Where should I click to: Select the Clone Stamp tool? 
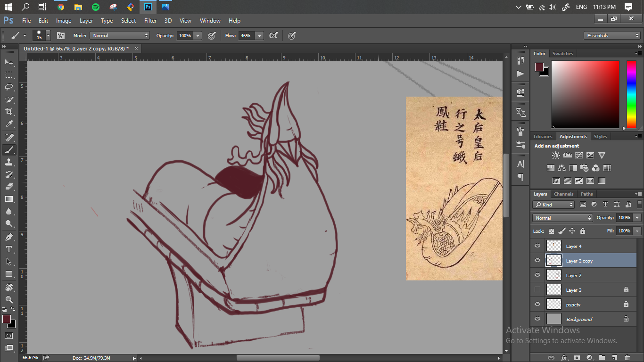point(9,162)
